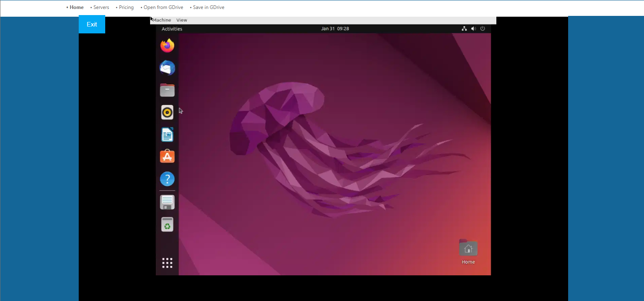This screenshot has width=644, height=301.
Task: Open the Home folder on desktop
Action: (x=468, y=252)
